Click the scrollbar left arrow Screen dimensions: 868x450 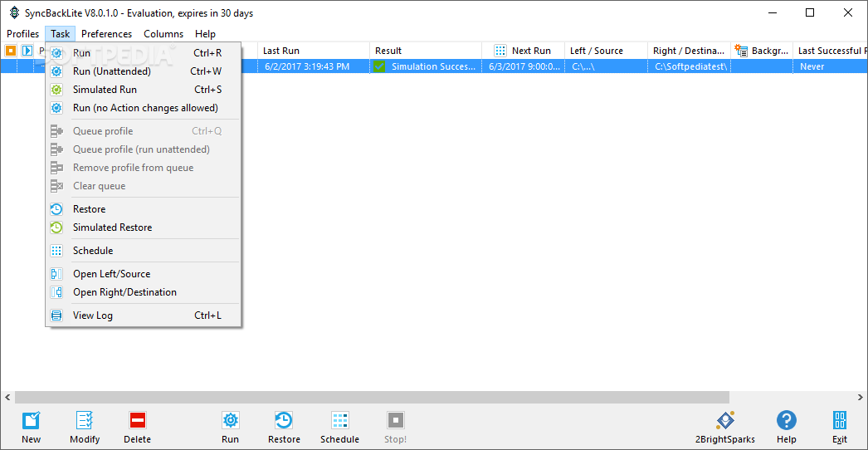(7, 398)
